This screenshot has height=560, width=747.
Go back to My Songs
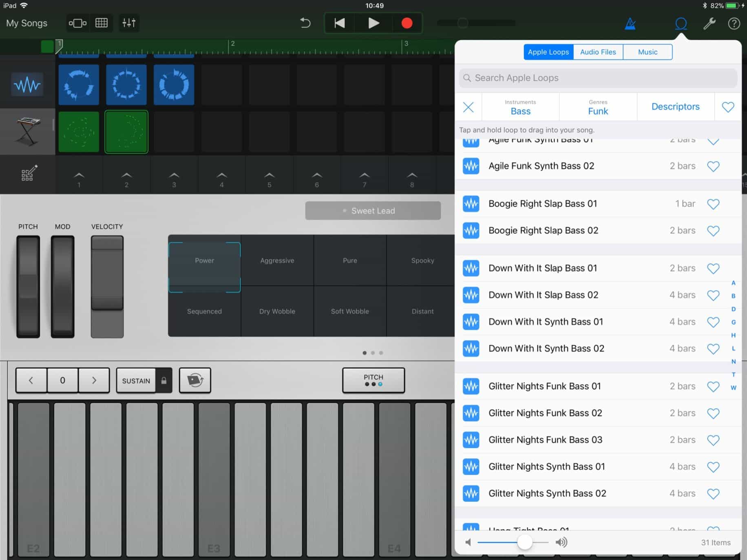(26, 23)
